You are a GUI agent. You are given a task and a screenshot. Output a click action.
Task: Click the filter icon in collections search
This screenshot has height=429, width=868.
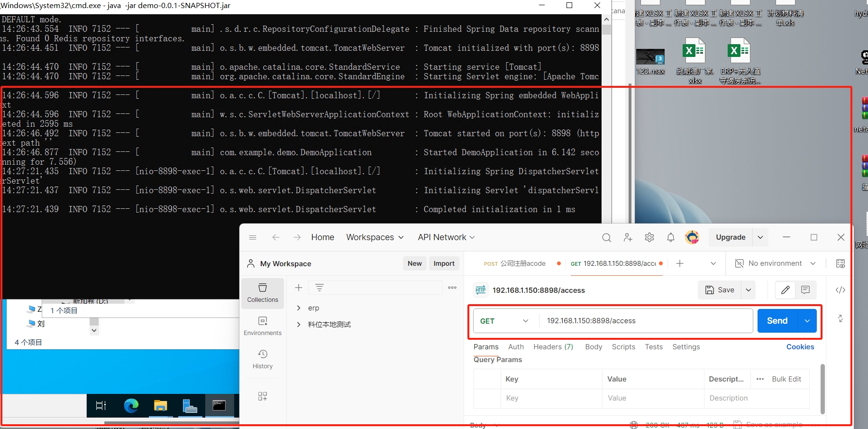(x=320, y=288)
